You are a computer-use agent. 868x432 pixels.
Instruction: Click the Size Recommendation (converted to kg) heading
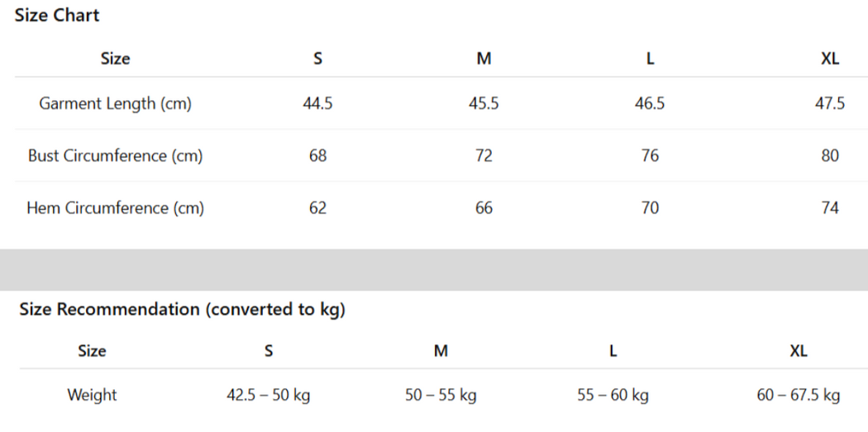click(x=182, y=310)
